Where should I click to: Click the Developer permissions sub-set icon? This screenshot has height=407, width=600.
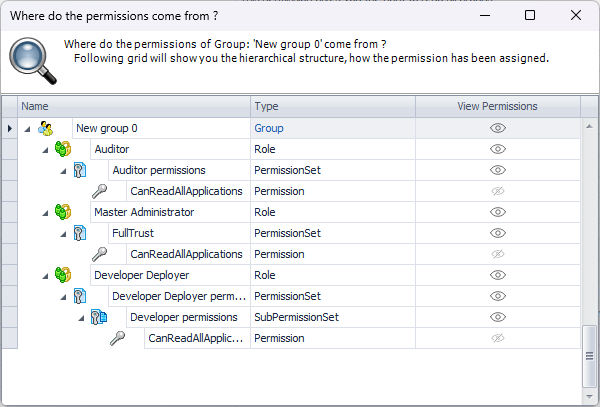tap(99, 317)
